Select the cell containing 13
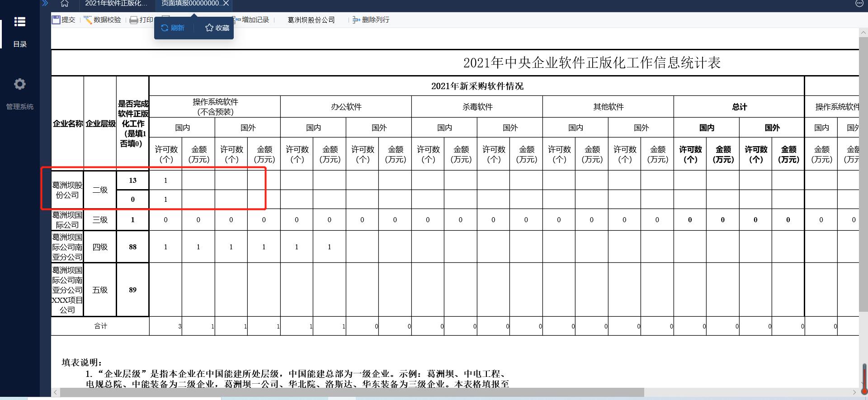The width and height of the screenshot is (868, 400). click(132, 180)
